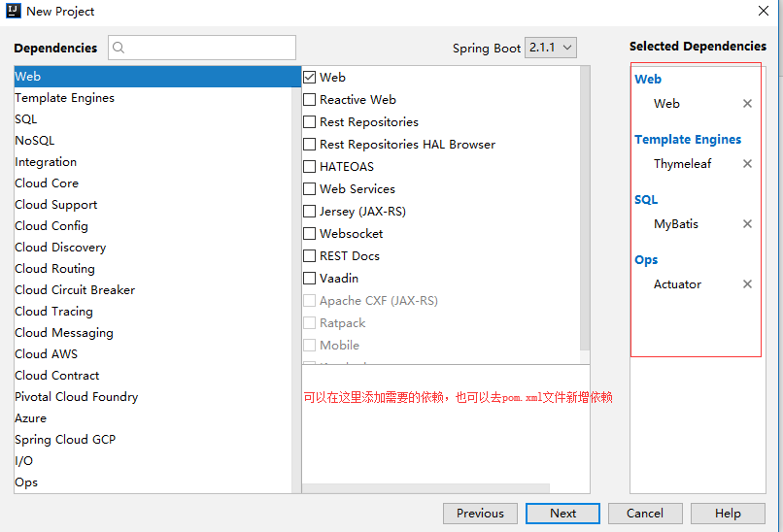Check the Vaadin checkbox
This screenshot has height=532, width=783.
[310, 278]
